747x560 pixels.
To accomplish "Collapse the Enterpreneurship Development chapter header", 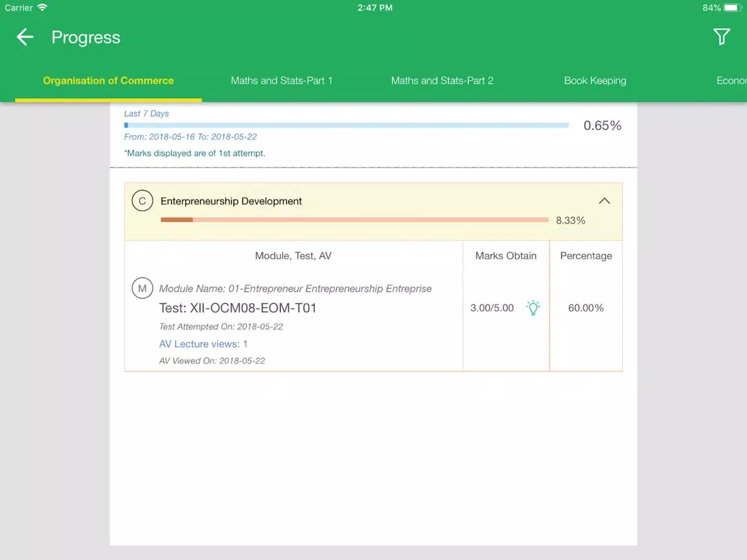I will [x=373, y=212].
